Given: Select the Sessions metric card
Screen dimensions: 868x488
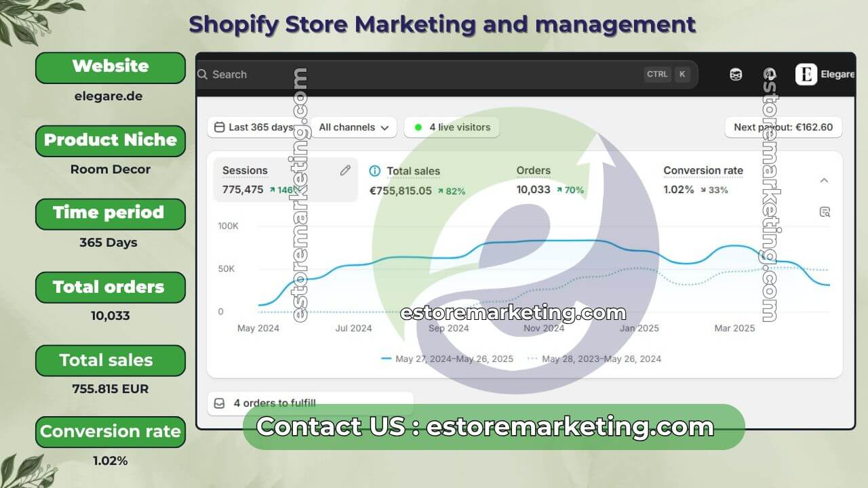Looking at the screenshot, I should click(285, 180).
